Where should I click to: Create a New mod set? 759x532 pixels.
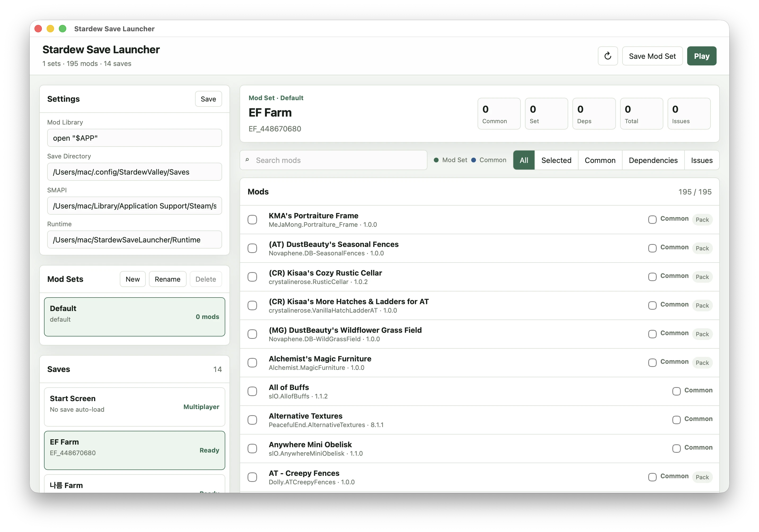pyautogui.click(x=132, y=279)
